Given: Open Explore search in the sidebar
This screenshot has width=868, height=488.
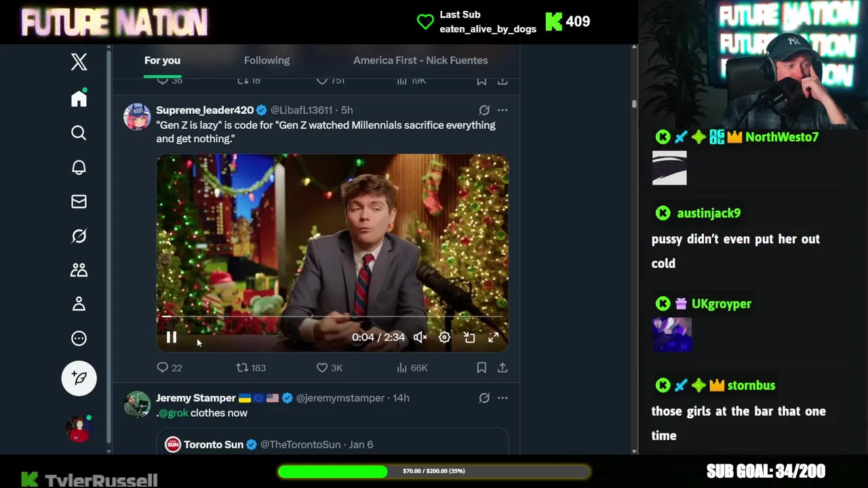Looking at the screenshot, I should (x=79, y=133).
